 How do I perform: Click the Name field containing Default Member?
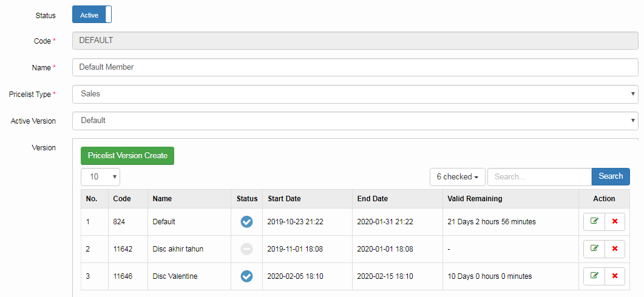pyautogui.click(x=355, y=67)
